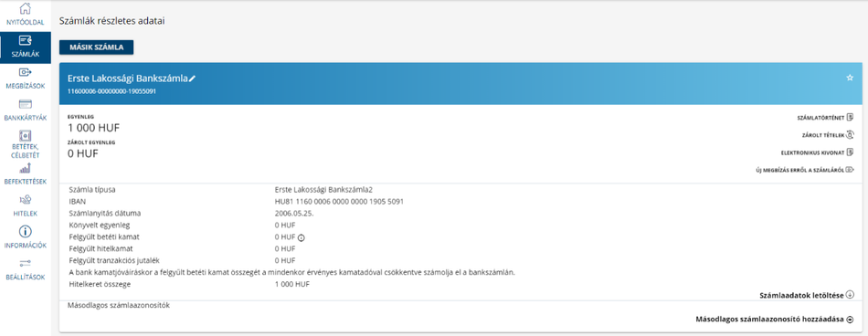This screenshot has height=336, width=868.
Task: Click the Zárolt tételek lock-search icon
Action: pos(851,134)
